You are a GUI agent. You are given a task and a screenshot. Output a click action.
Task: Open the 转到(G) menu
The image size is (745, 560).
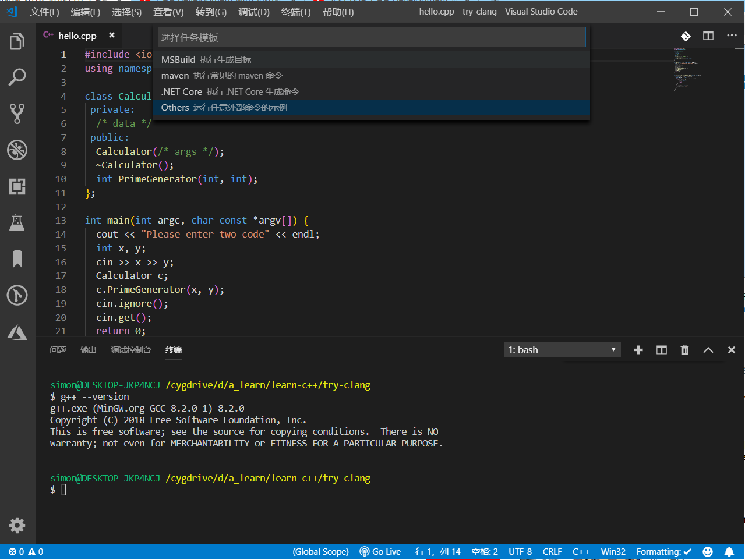click(211, 12)
